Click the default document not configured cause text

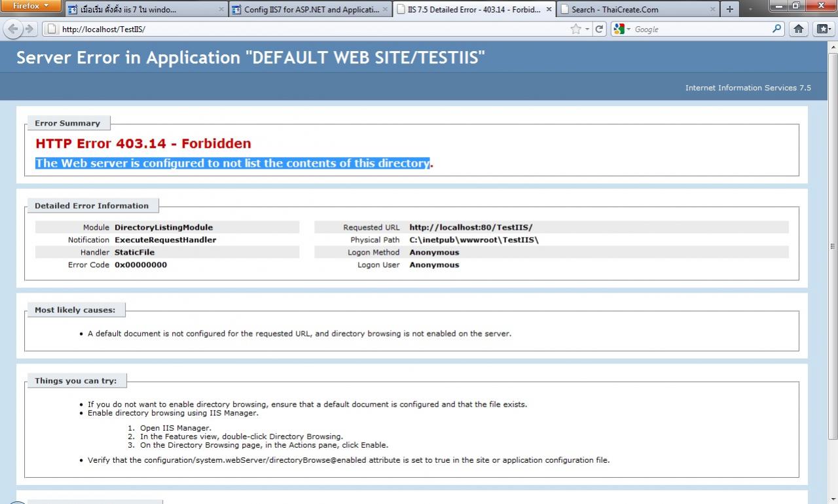click(299, 333)
